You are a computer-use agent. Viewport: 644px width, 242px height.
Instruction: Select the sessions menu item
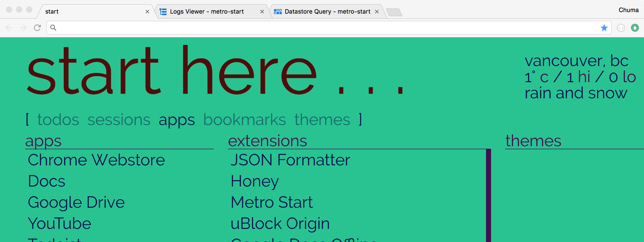coord(119,119)
